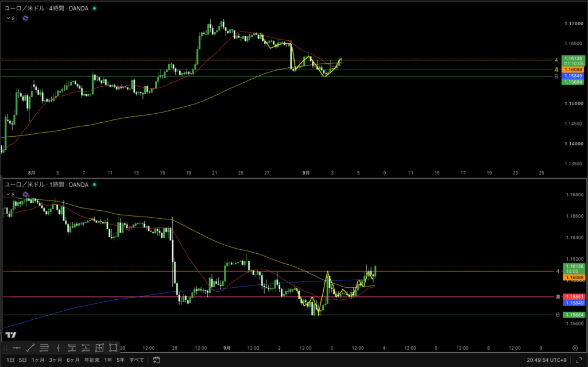Toggle the purple indicator icon on 1h chart
This screenshot has height=367, width=588.
25,194
